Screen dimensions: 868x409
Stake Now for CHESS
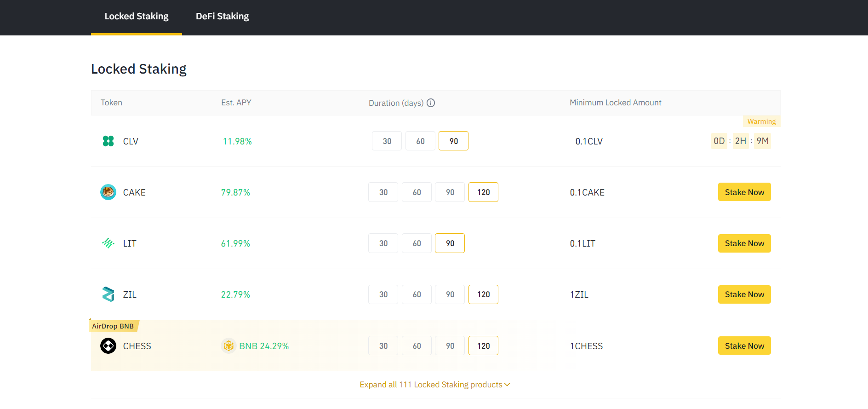tap(744, 346)
